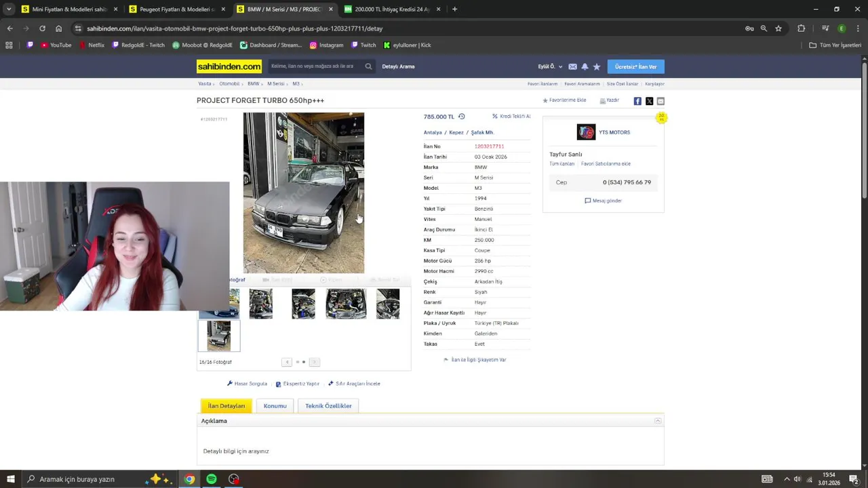Open Sıfır Araçları İncele link

pyautogui.click(x=354, y=384)
